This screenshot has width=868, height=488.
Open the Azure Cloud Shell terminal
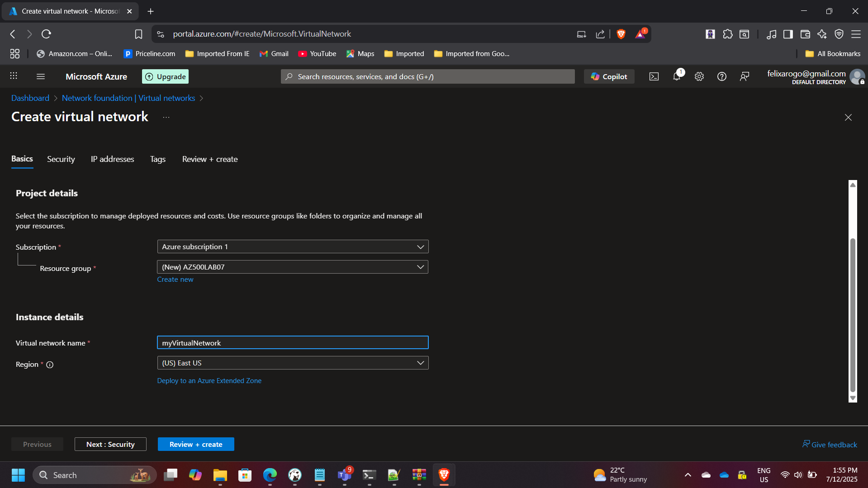(x=654, y=76)
